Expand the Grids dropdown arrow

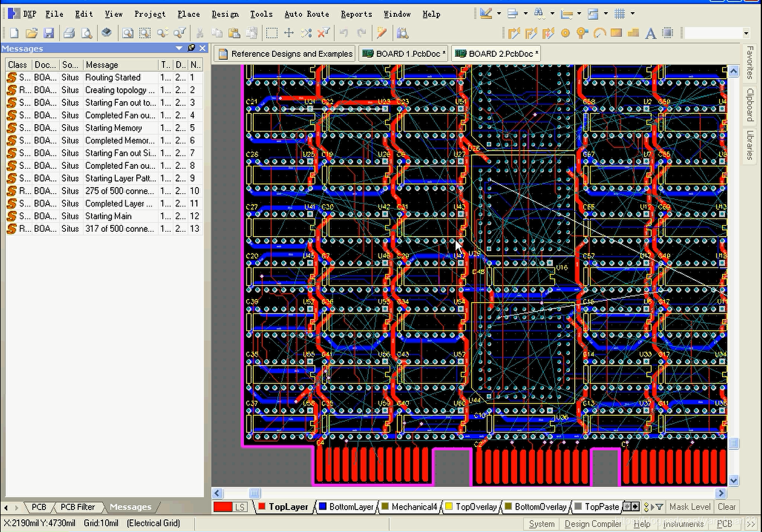632,13
